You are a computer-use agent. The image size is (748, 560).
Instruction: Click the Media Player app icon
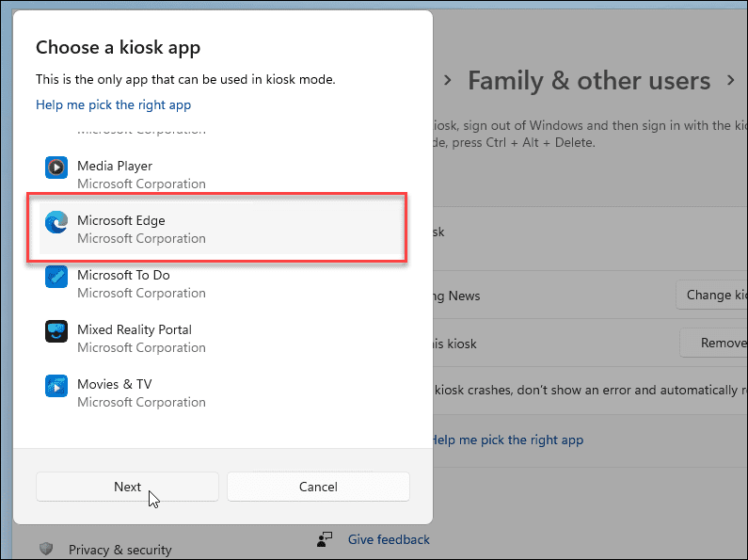[x=56, y=168]
